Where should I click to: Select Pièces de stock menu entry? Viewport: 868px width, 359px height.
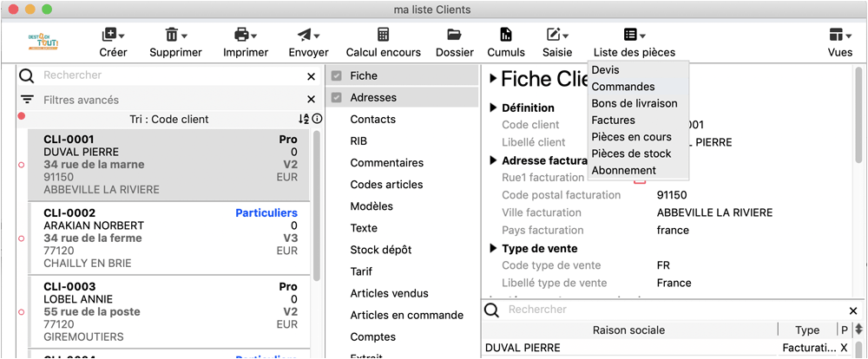click(x=638, y=153)
